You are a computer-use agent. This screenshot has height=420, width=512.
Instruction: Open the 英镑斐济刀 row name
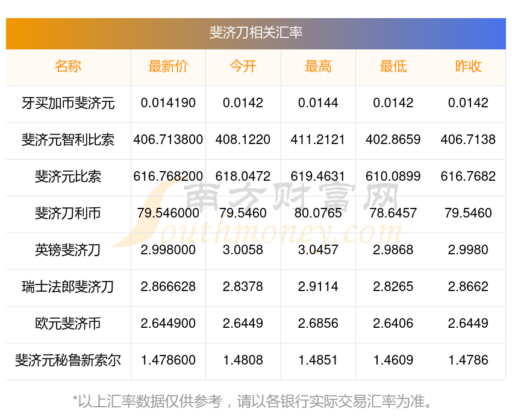point(68,250)
